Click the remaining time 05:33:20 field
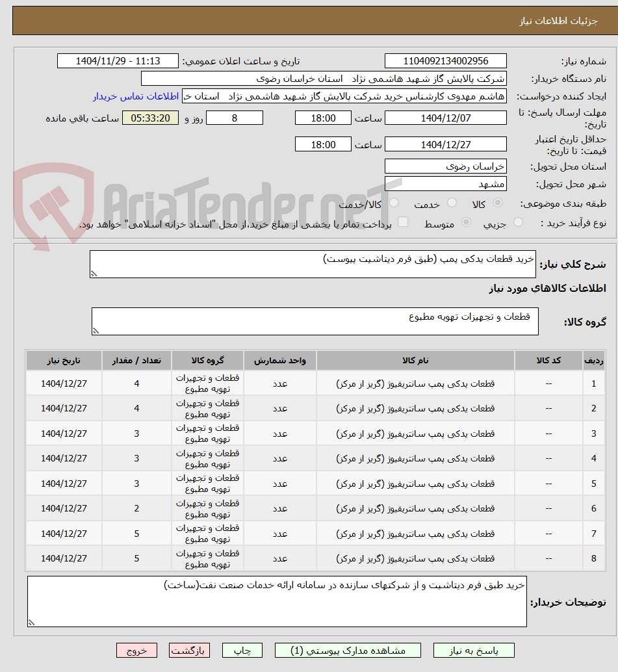 click(150, 118)
